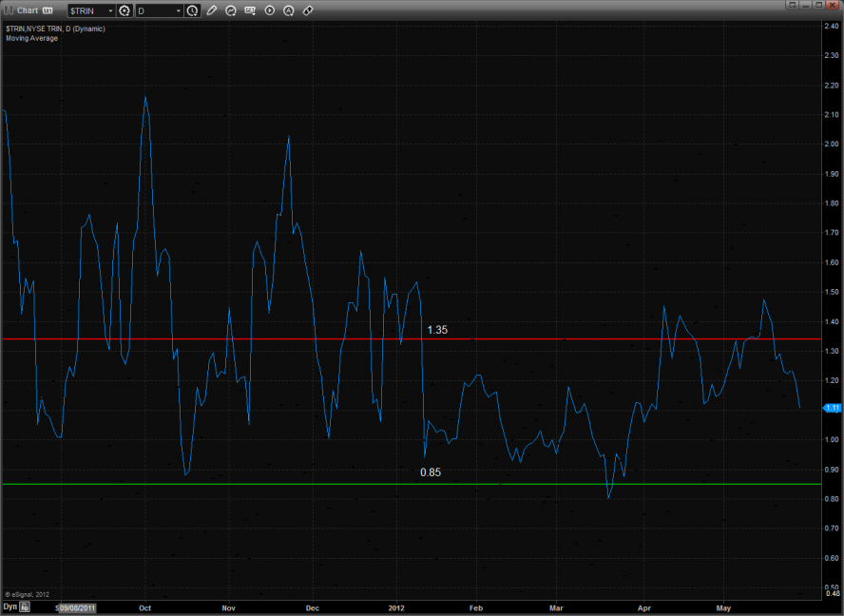The image size is (844, 616).
Task: Select the pencil drawing tool
Action: click(211, 10)
